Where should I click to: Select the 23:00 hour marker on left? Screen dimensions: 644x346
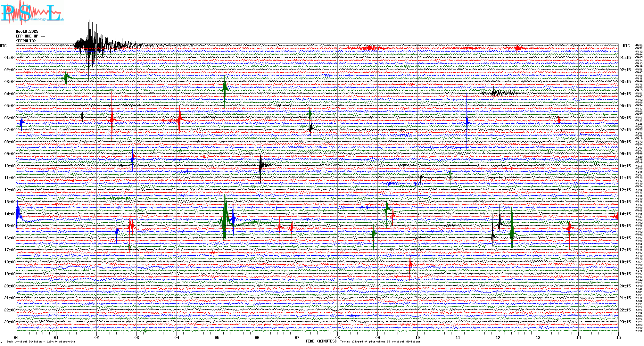coord(10,322)
